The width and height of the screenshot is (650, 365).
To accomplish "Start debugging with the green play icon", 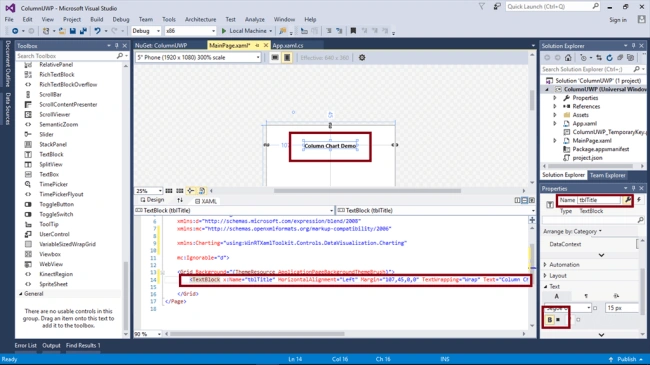I will click(x=224, y=31).
